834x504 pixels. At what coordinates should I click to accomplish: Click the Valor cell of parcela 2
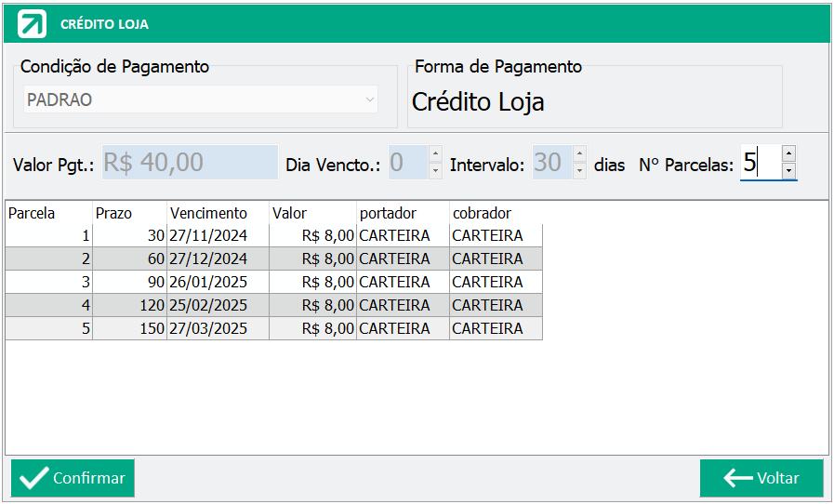coord(312,259)
